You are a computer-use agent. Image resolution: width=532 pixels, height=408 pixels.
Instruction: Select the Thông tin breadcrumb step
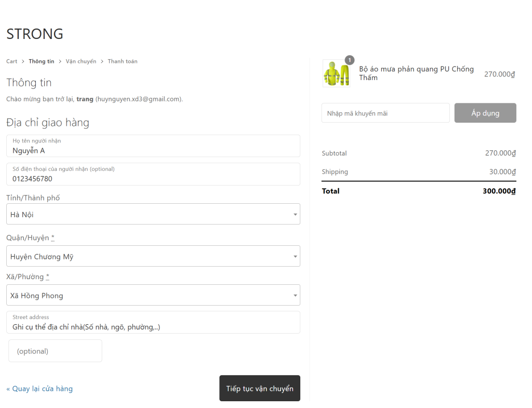click(x=42, y=61)
